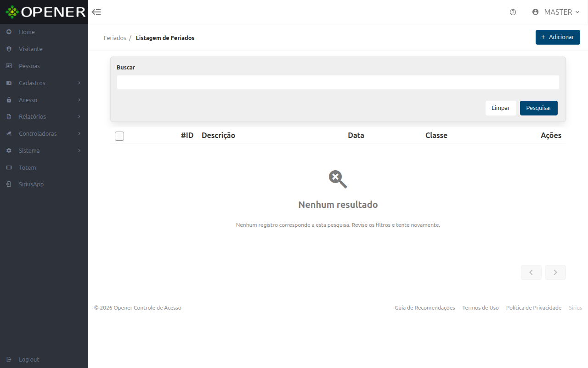Click the Totem sidebar icon
The width and height of the screenshot is (588, 368).
9,167
